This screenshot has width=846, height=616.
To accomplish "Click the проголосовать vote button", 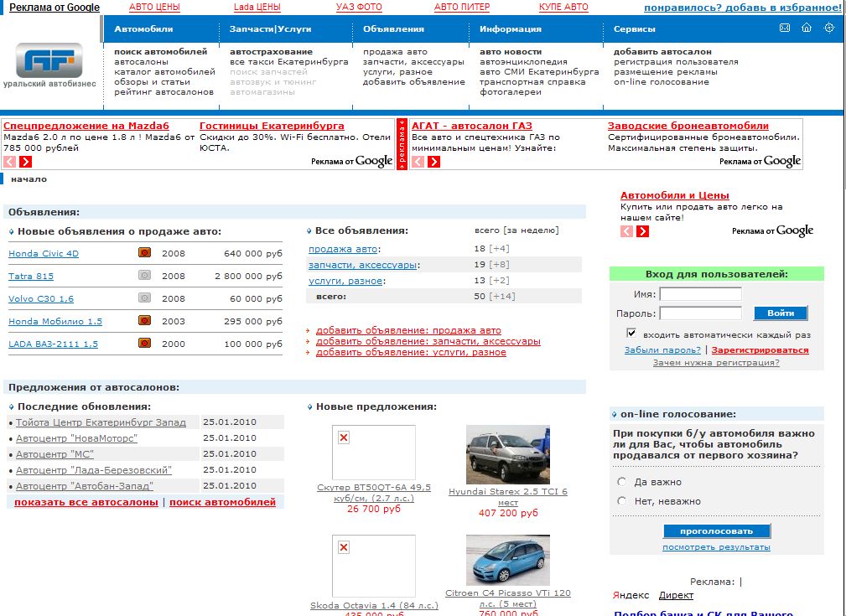I will [x=717, y=531].
